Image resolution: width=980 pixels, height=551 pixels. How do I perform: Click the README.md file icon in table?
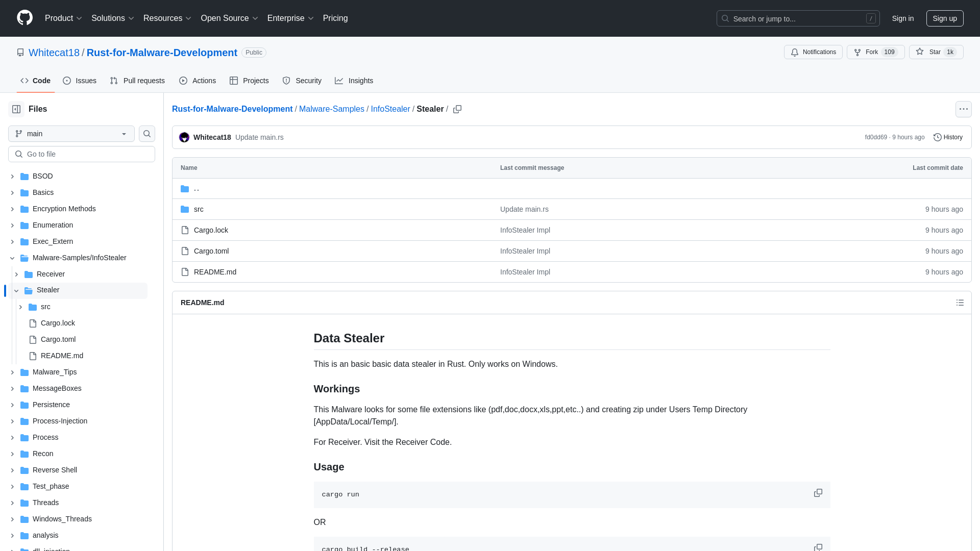click(185, 272)
